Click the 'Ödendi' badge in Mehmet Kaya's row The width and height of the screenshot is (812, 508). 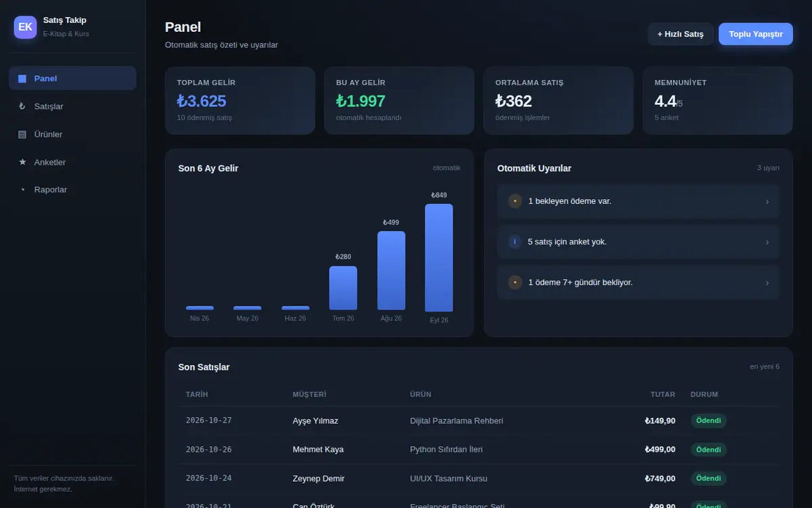708,450
